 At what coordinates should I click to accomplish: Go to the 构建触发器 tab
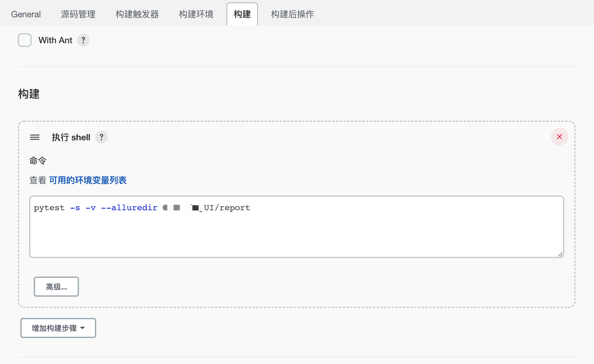coord(137,14)
